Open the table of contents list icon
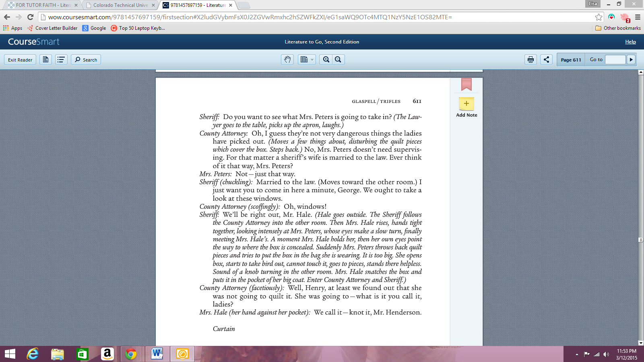The image size is (644, 362). coord(61,60)
